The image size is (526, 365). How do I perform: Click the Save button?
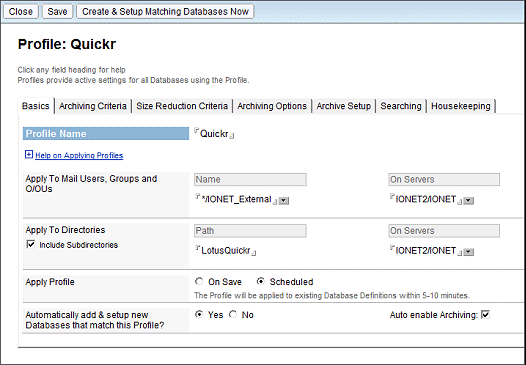click(x=57, y=11)
